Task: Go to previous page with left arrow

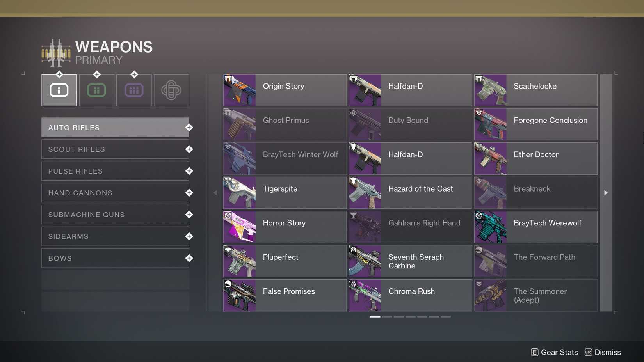Action: click(215, 193)
